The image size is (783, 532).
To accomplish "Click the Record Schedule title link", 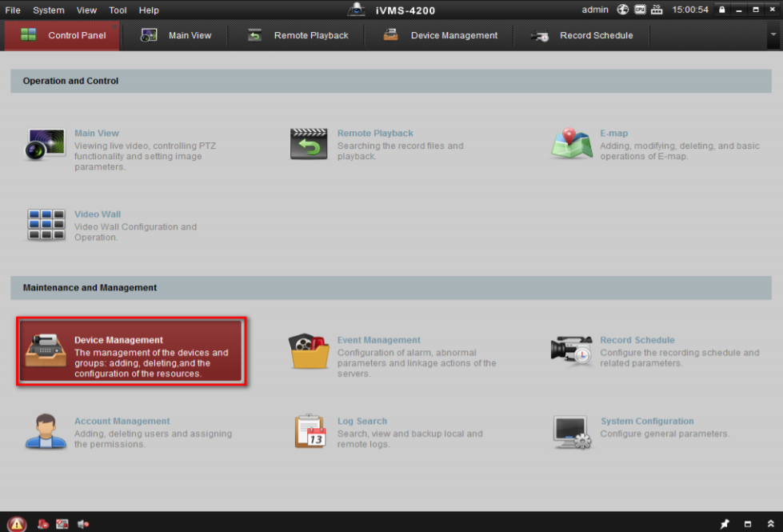I will pos(637,340).
